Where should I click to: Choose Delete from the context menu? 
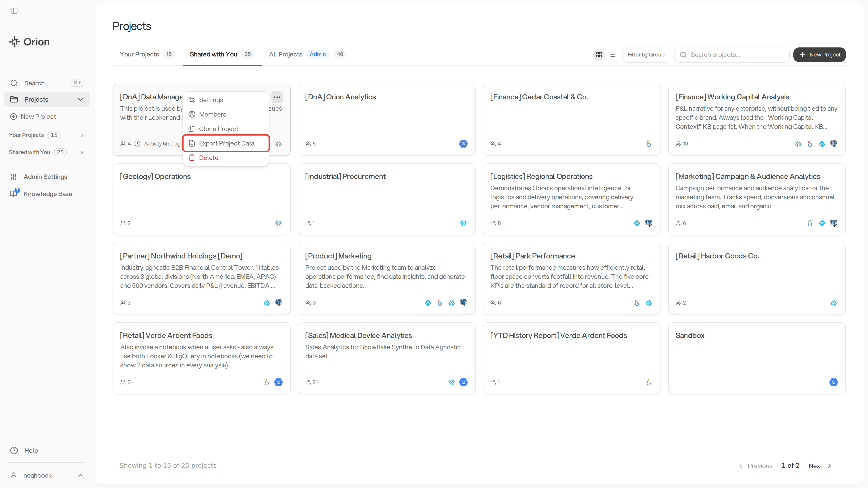coord(226,158)
